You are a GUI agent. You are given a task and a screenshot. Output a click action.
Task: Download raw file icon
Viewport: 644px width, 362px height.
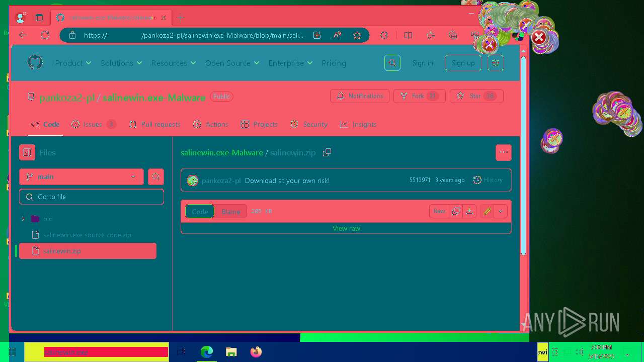click(x=469, y=212)
